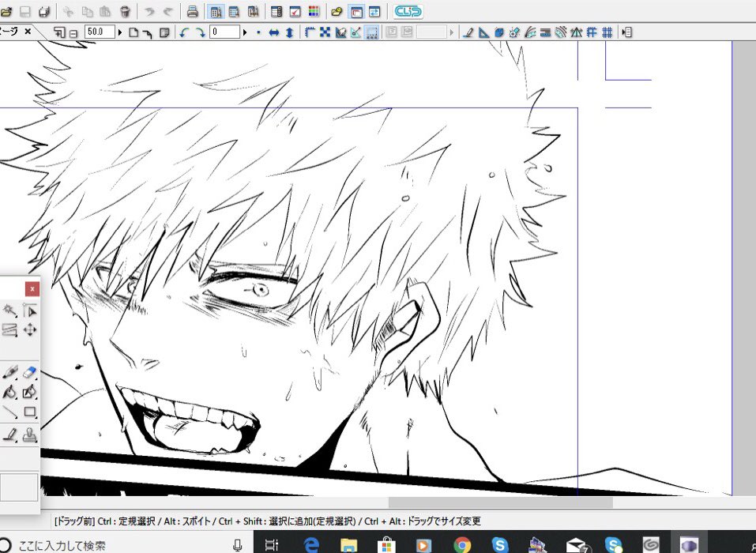756x553 pixels.
Task: Click the Windows search box
Action: click(x=126, y=545)
